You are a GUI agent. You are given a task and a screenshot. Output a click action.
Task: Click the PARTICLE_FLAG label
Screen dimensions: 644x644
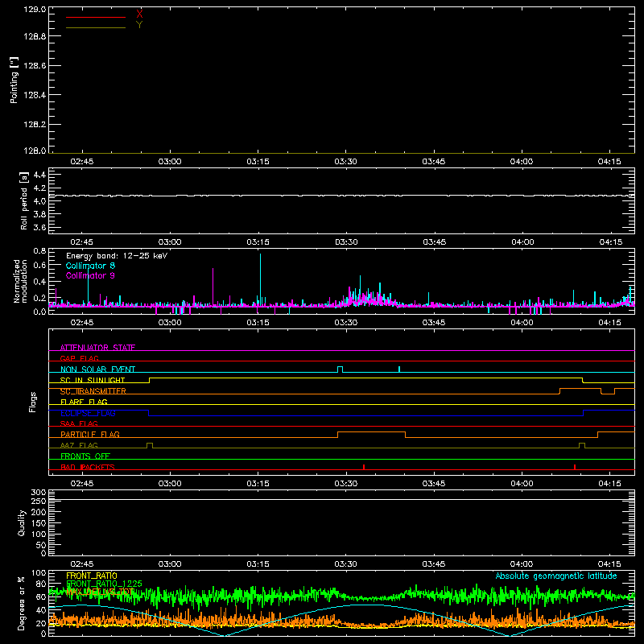[90, 435]
